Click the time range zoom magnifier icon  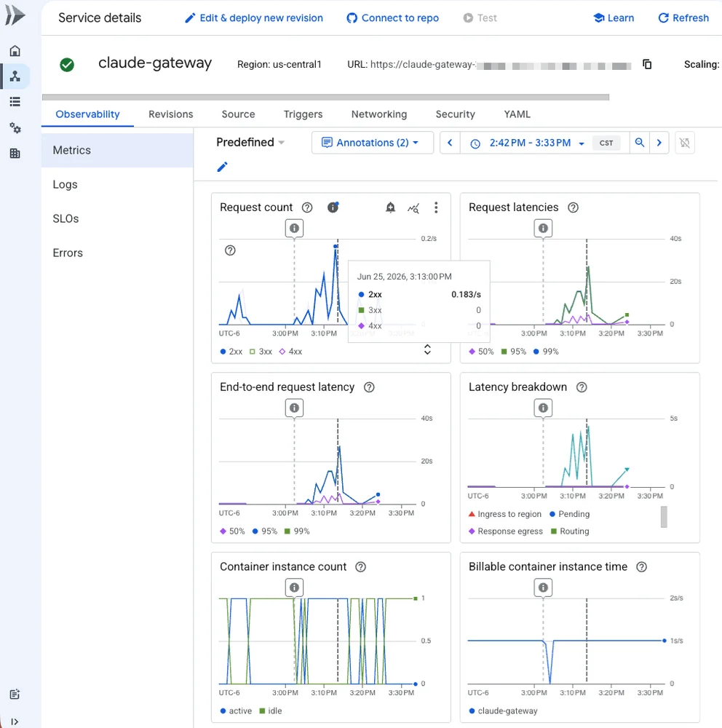[x=639, y=143]
